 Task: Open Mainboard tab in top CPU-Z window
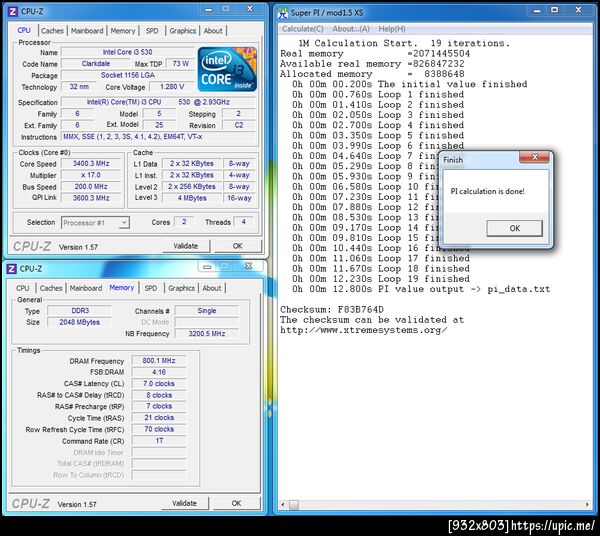[87, 31]
